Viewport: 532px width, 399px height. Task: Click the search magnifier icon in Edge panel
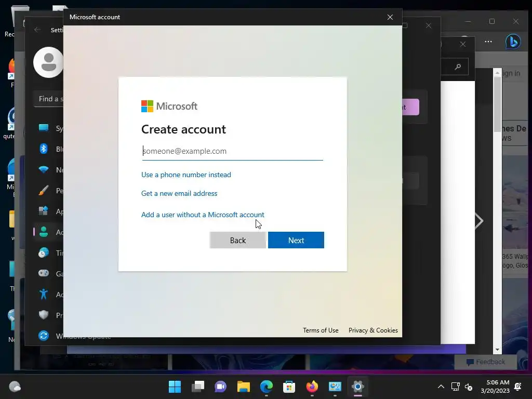coord(458,66)
